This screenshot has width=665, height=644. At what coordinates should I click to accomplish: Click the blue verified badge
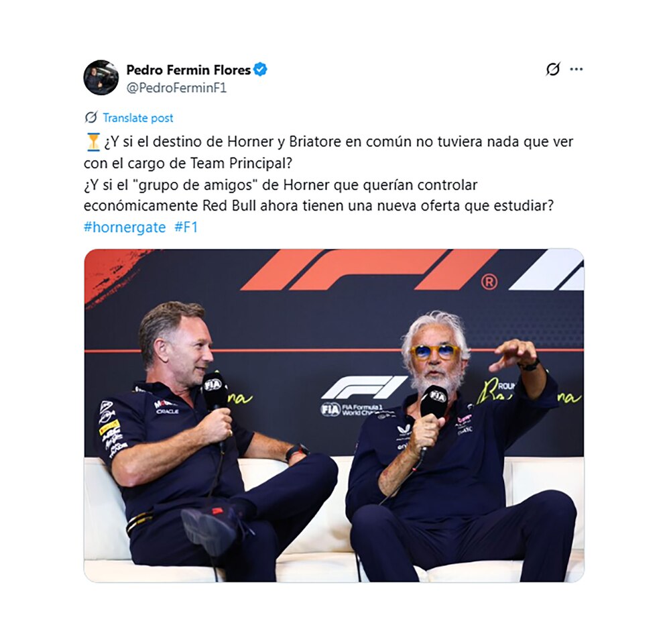tap(260, 69)
